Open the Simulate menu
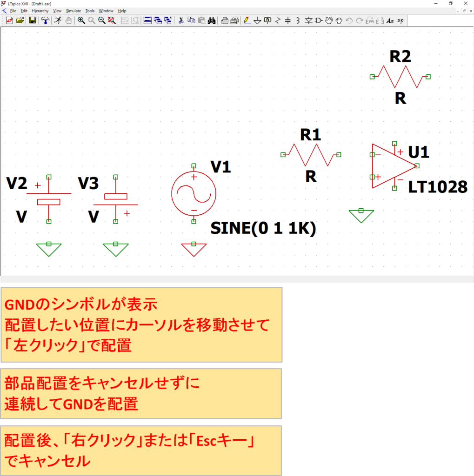The image size is (474, 476). tap(73, 11)
